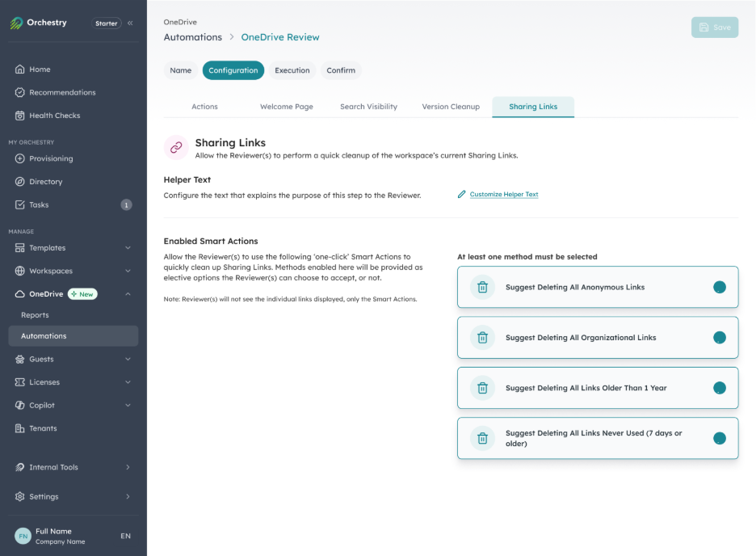
Task: Expand the Templates chevron
Action: 128,248
